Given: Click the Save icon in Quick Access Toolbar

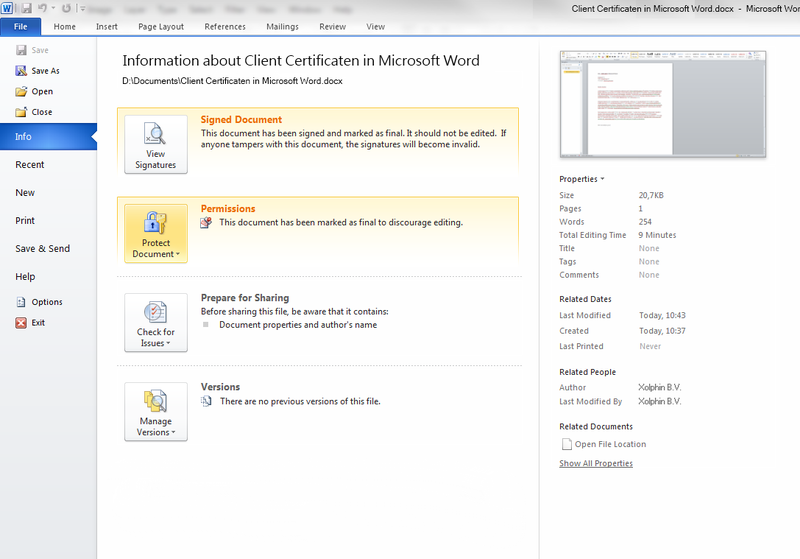Looking at the screenshot, I should [27, 8].
